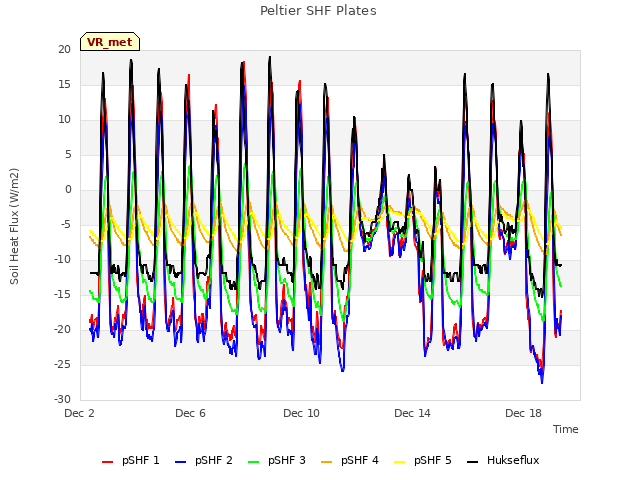The height and width of the screenshot is (480, 640).
Task: Click the Time axis title
Action: coord(566,429)
